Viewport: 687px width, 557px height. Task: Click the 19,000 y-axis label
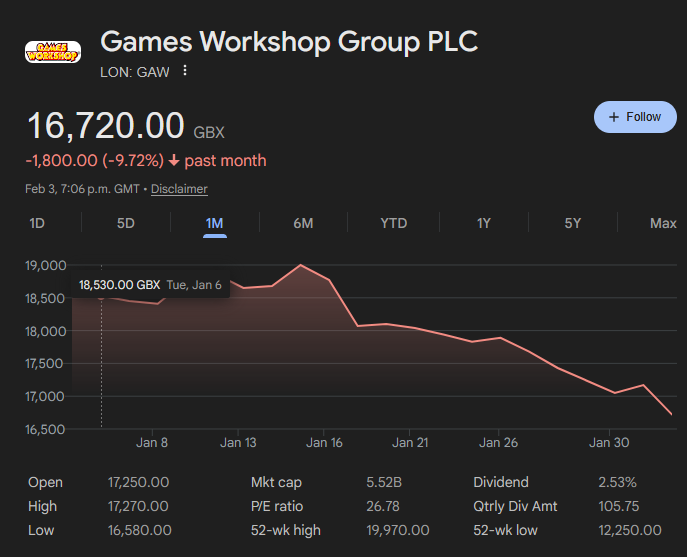(46, 266)
